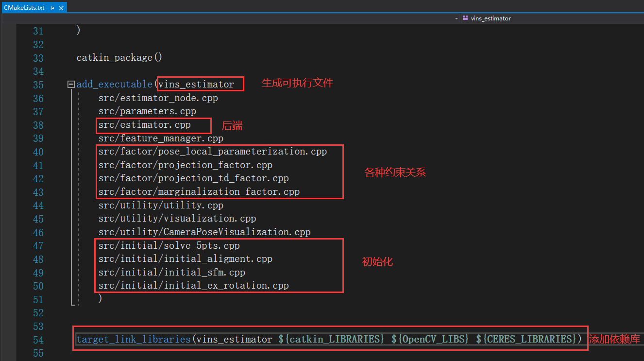Click src/initial/solve_5pts.cpp line
The image size is (644, 361).
coord(169,246)
